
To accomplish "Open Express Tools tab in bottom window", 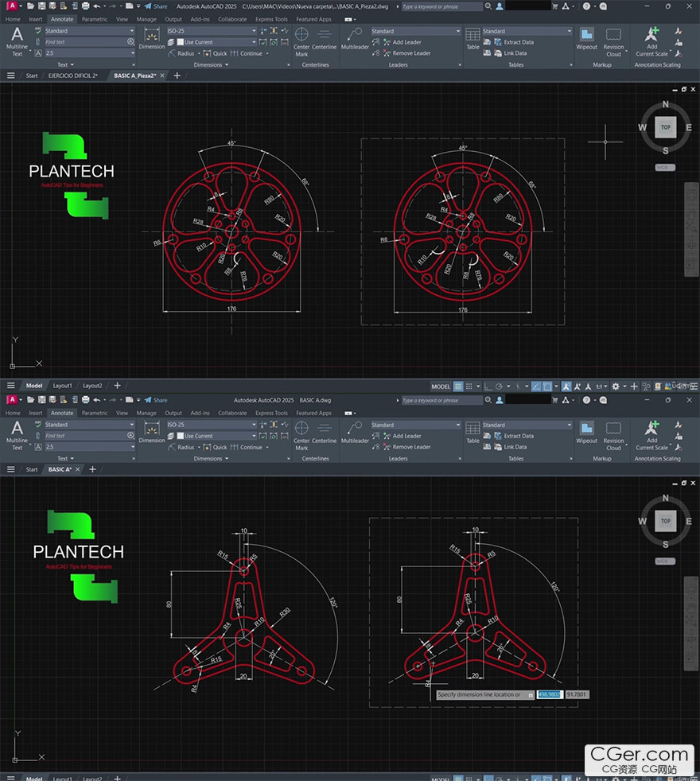I will 271,413.
